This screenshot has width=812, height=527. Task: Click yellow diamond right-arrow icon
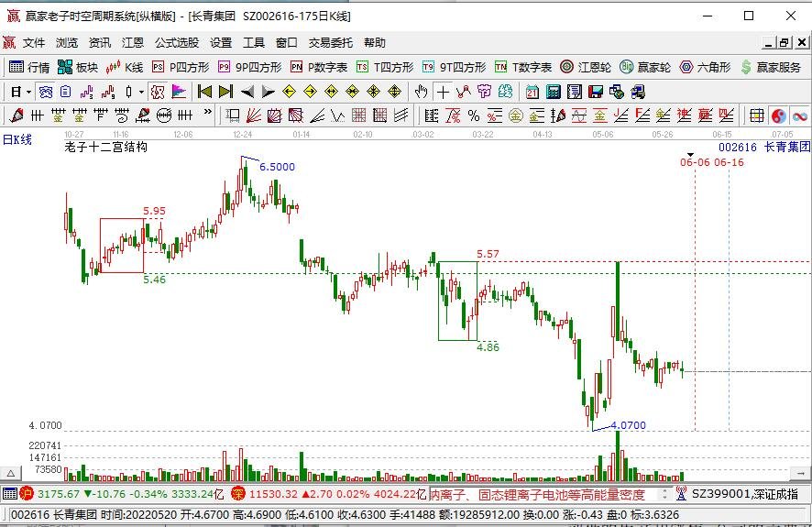(x=310, y=93)
